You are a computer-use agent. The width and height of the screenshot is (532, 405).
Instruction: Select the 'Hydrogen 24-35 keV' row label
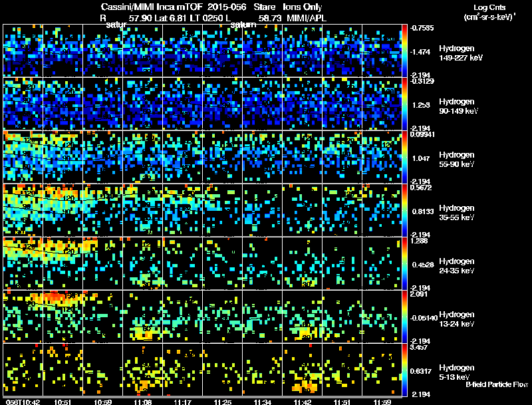click(x=457, y=266)
